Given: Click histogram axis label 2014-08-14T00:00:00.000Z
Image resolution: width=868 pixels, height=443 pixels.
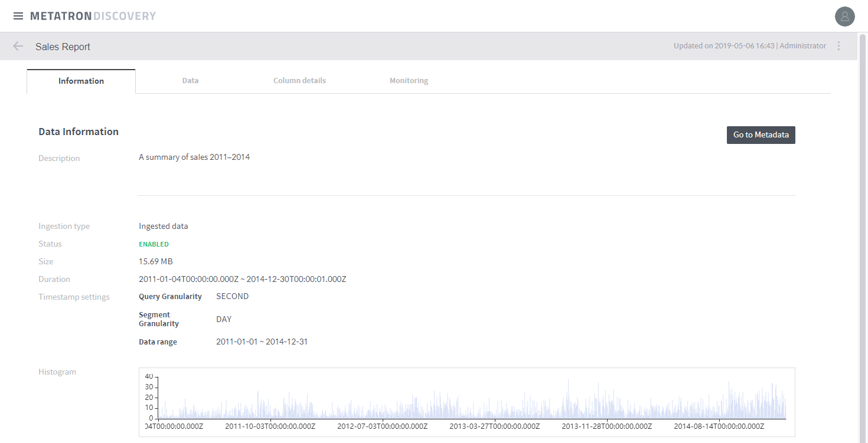Looking at the screenshot, I should [719, 426].
